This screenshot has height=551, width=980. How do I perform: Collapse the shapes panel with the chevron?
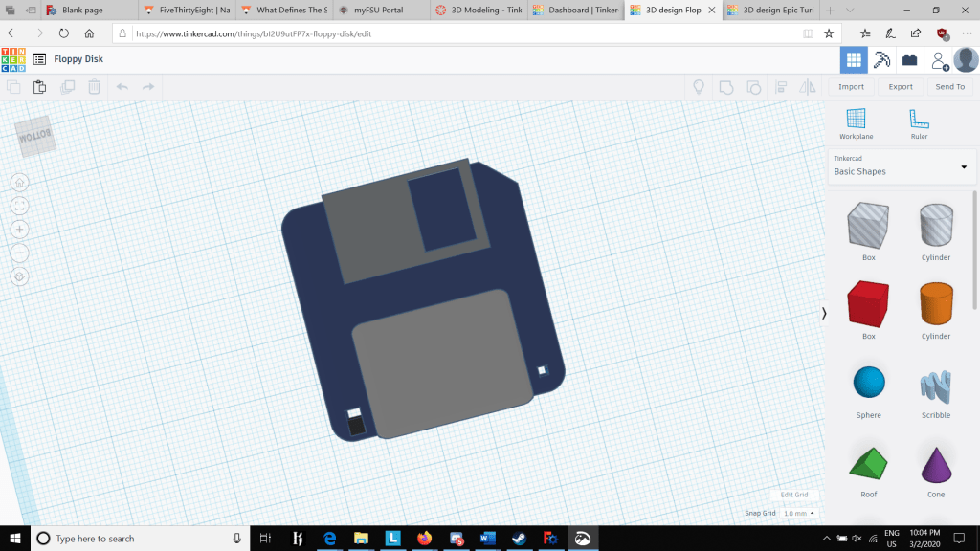[824, 314]
